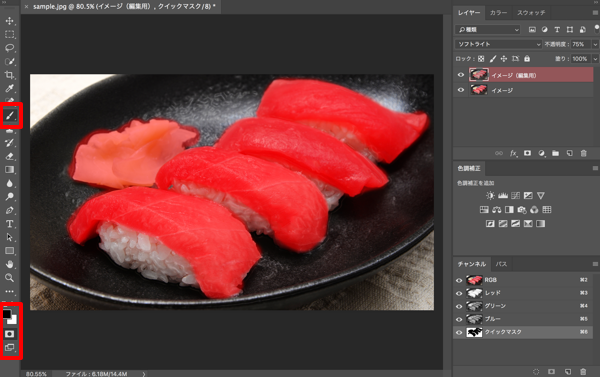Add a layer mask button
This screenshot has height=377, width=600.
coord(527,153)
